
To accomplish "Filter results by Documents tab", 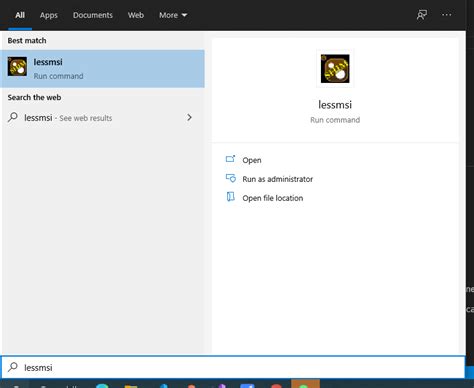I will tap(93, 15).
